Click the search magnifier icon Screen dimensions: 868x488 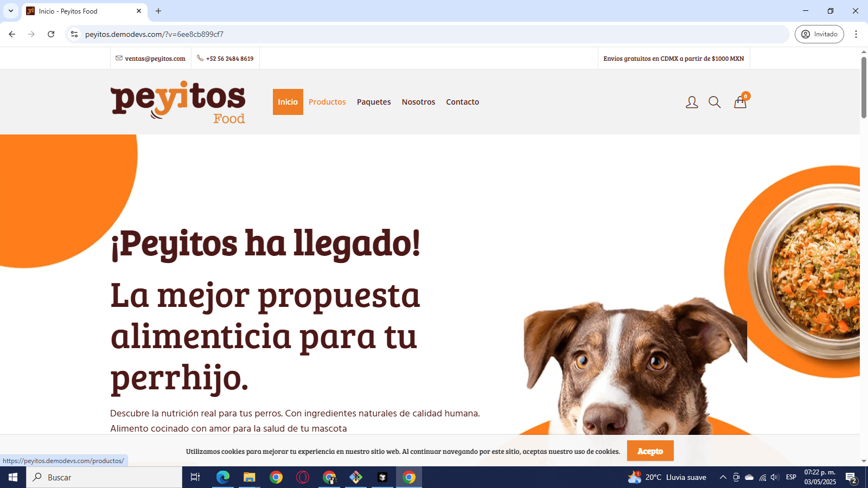(x=714, y=102)
